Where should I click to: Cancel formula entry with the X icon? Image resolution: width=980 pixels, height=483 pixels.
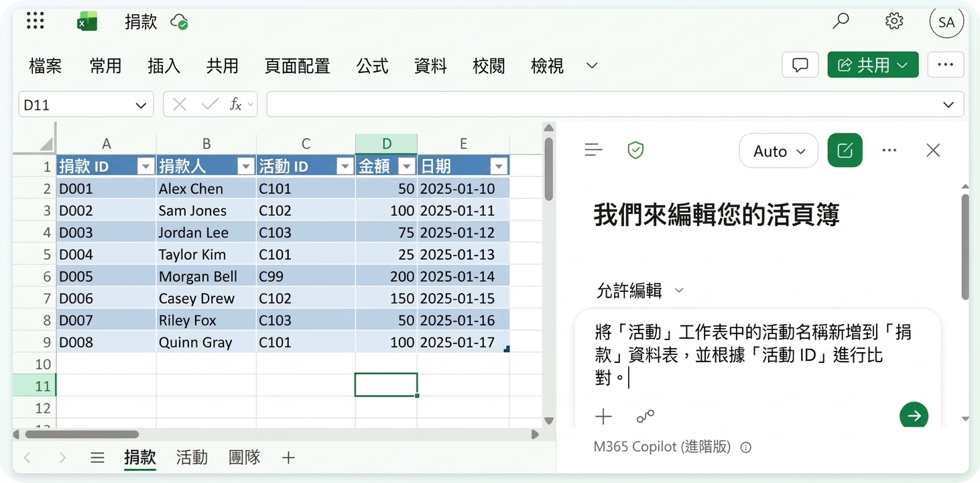179,105
